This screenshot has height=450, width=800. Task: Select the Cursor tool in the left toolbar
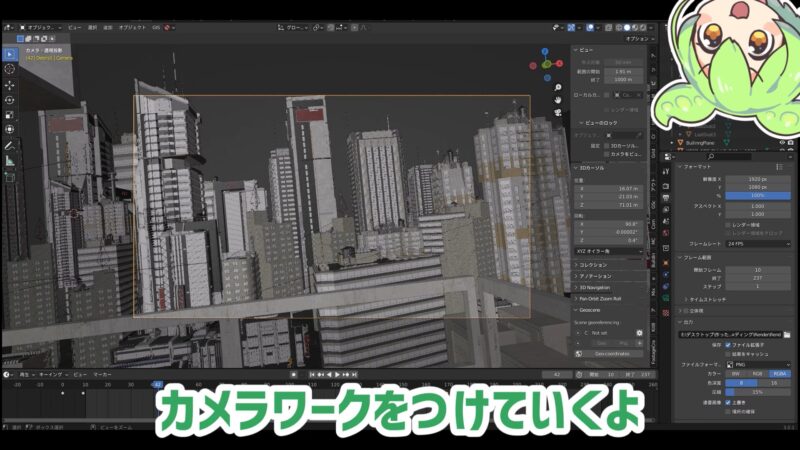pyautogui.click(x=10, y=69)
